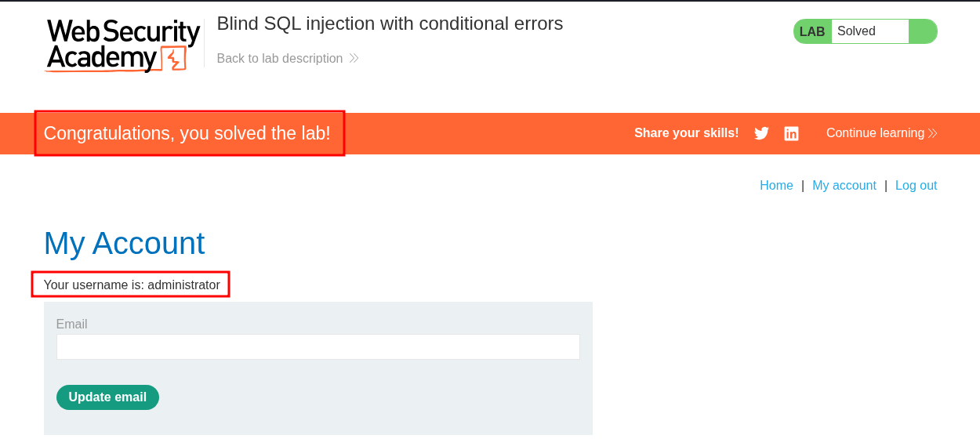Click the Solved lab status text
980x446 pixels.
[x=856, y=31]
